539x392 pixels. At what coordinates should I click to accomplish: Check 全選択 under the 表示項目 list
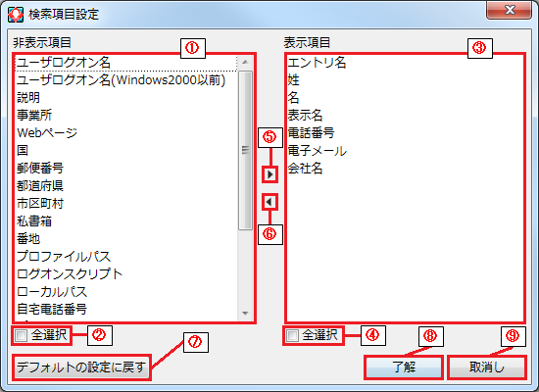[293, 335]
